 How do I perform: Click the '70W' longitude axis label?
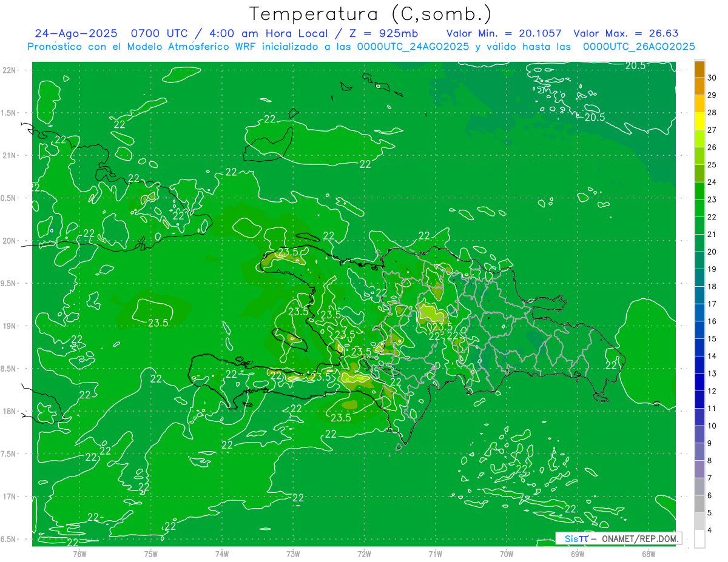click(507, 554)
